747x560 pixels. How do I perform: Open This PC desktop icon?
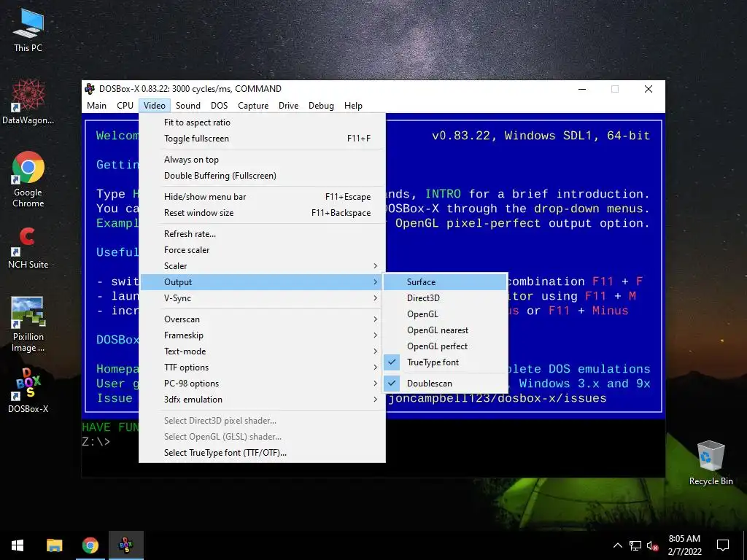coord(28,31)
